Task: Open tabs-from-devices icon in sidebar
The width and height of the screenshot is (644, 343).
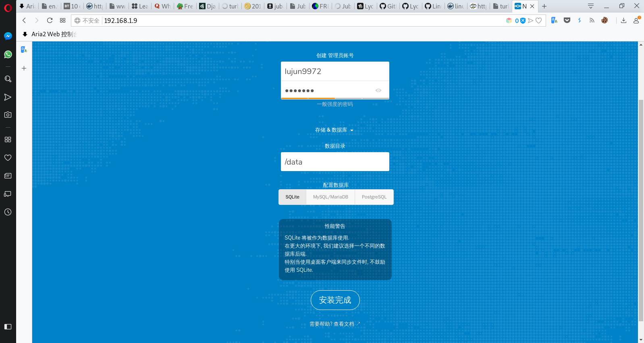Action: pos(8,194)
